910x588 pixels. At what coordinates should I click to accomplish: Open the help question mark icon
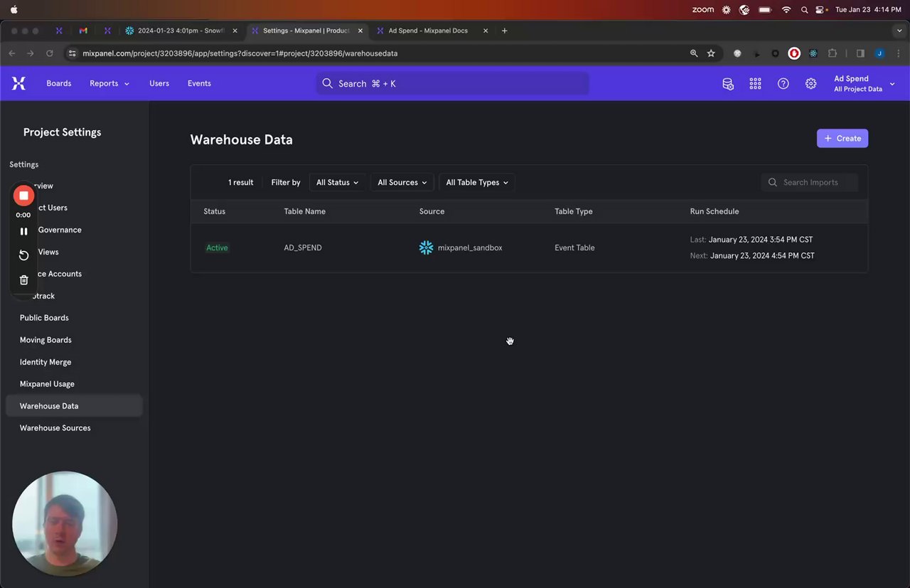[783, 84]
